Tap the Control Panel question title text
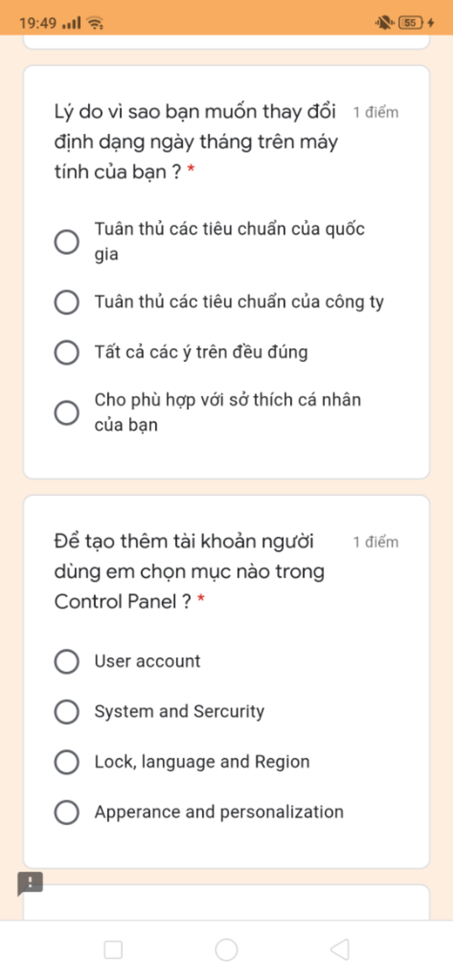453x980 pixels. click(189, 571)
